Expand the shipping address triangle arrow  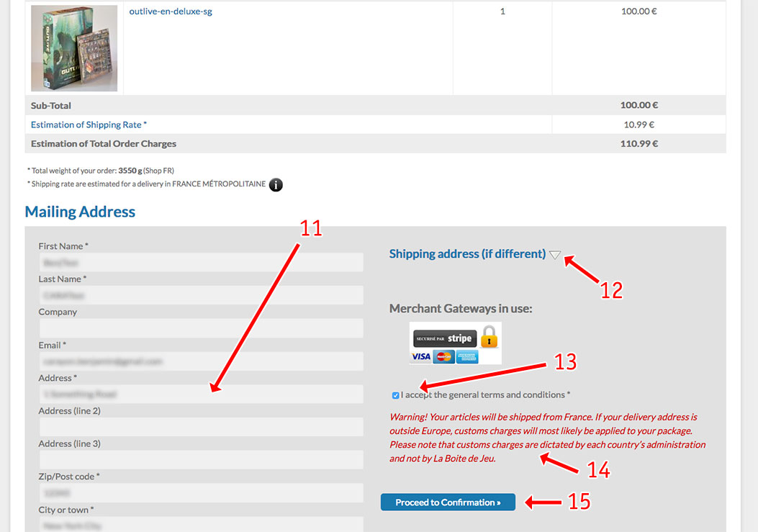[554, 255]
